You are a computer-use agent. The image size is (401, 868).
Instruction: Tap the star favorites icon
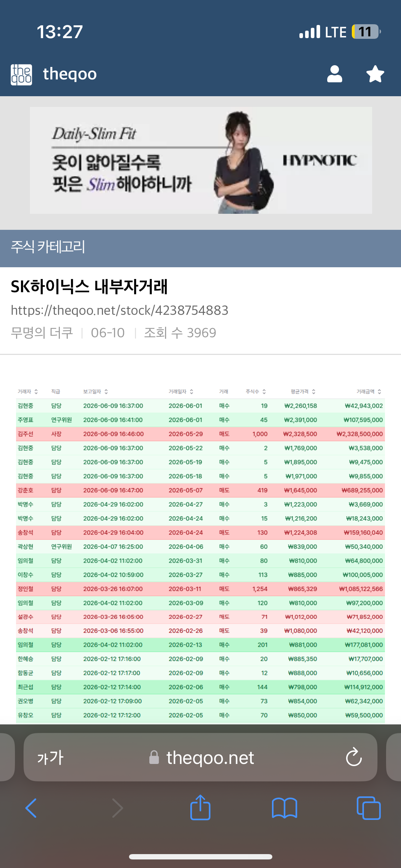(375, 74)
